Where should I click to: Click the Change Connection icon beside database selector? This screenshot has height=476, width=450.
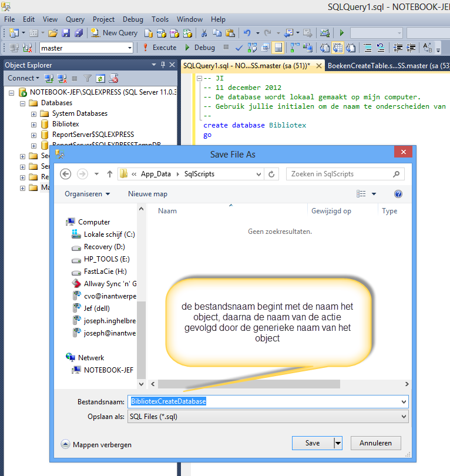[27, 48]
